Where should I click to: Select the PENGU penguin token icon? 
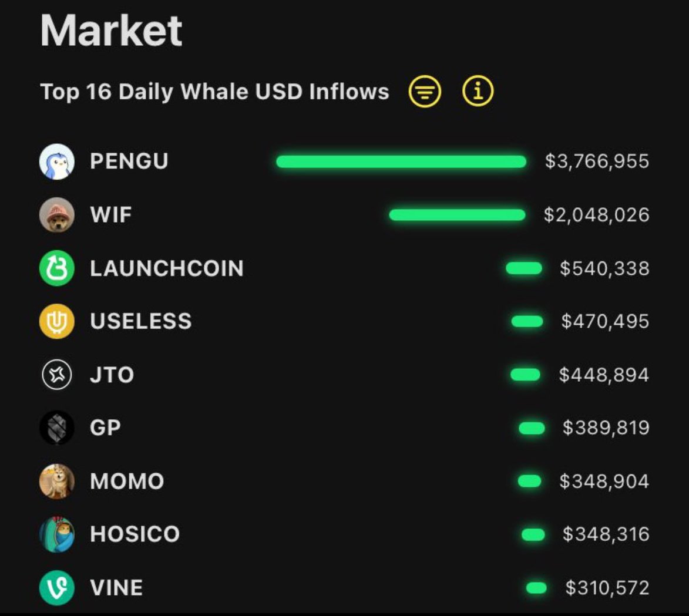(x=57, y=161)
